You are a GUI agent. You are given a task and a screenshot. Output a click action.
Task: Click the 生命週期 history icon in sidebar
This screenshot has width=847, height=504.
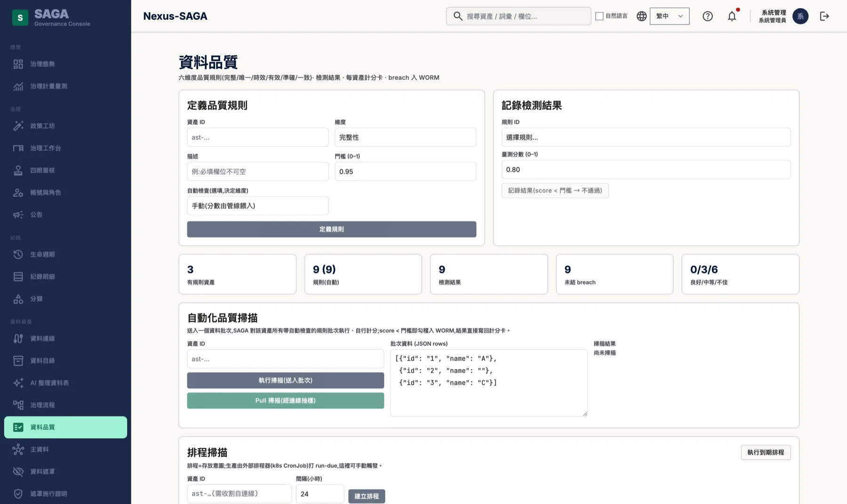click(x=18, y=254)
